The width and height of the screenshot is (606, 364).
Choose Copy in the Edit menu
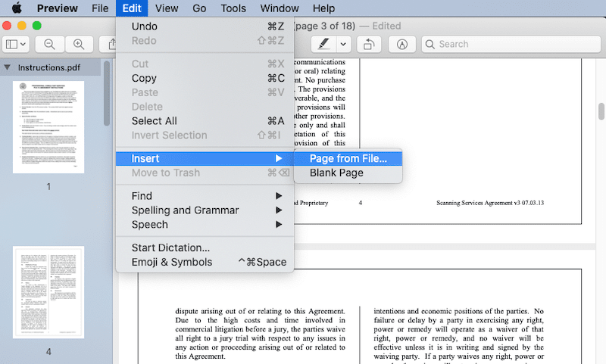(x=205, y=78)
